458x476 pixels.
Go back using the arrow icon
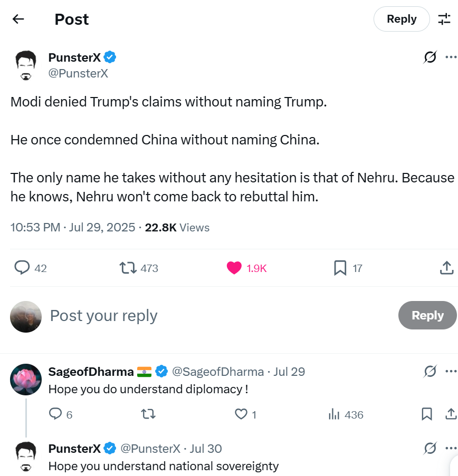coord(18,20)
